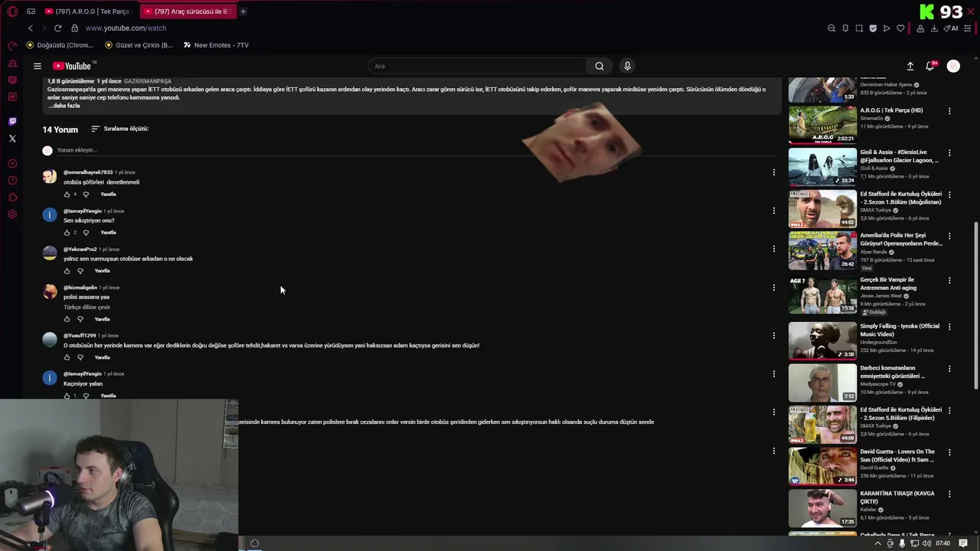
Task: Go back with browser back arrow
Action: tap(31, 28)
